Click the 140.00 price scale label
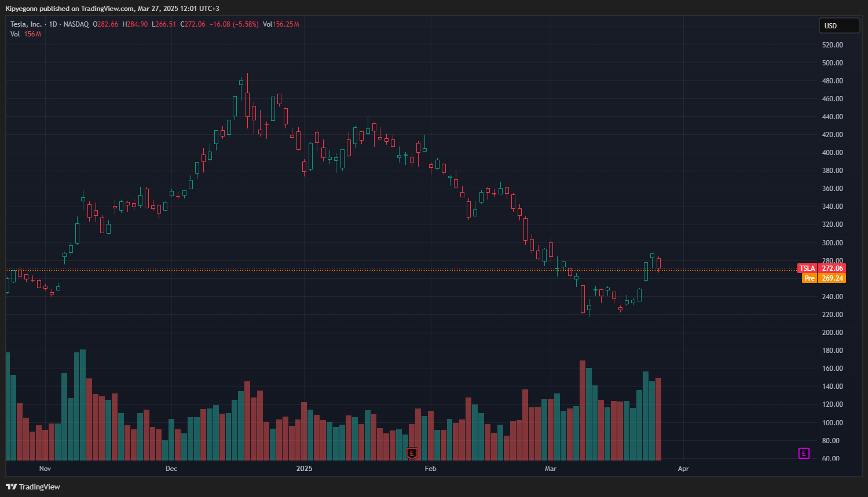Screen dimensions: 868x497 click(833, 386)
